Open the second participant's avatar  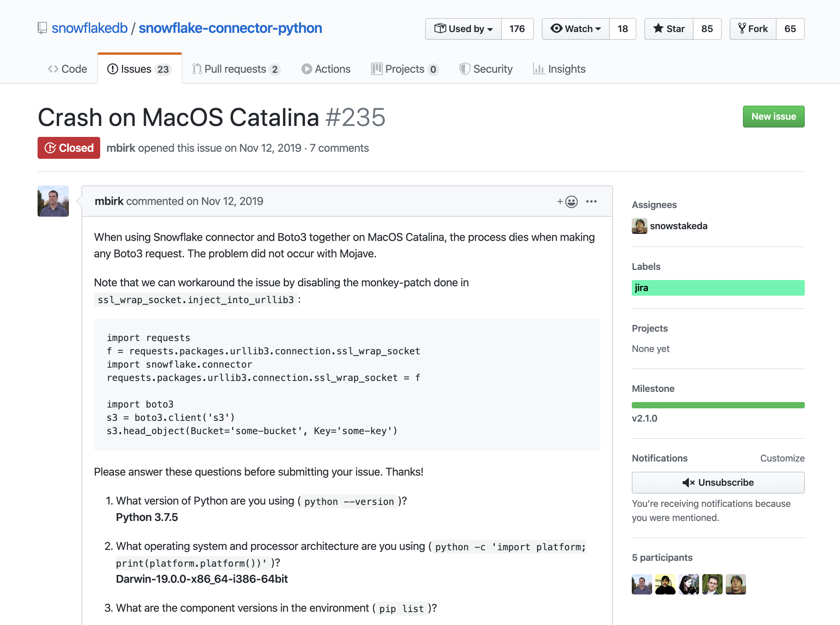(665, 584)
